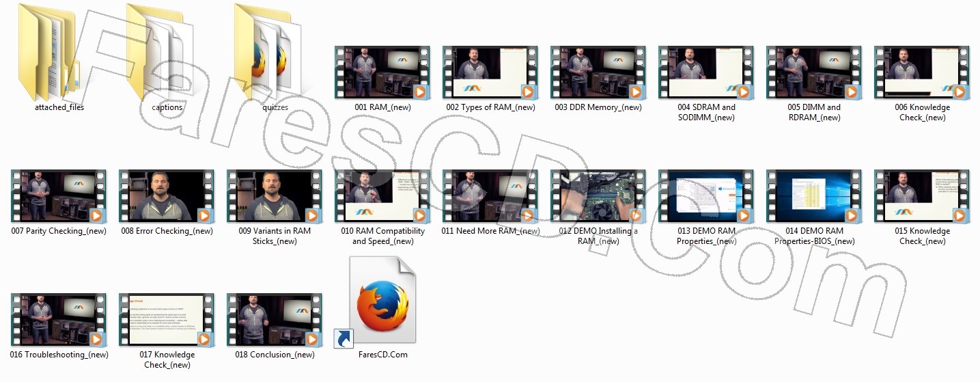Click the '007 Parity Checking_(new)' file name
Viewport: 980px width, 382px height.
click(59, 231)
